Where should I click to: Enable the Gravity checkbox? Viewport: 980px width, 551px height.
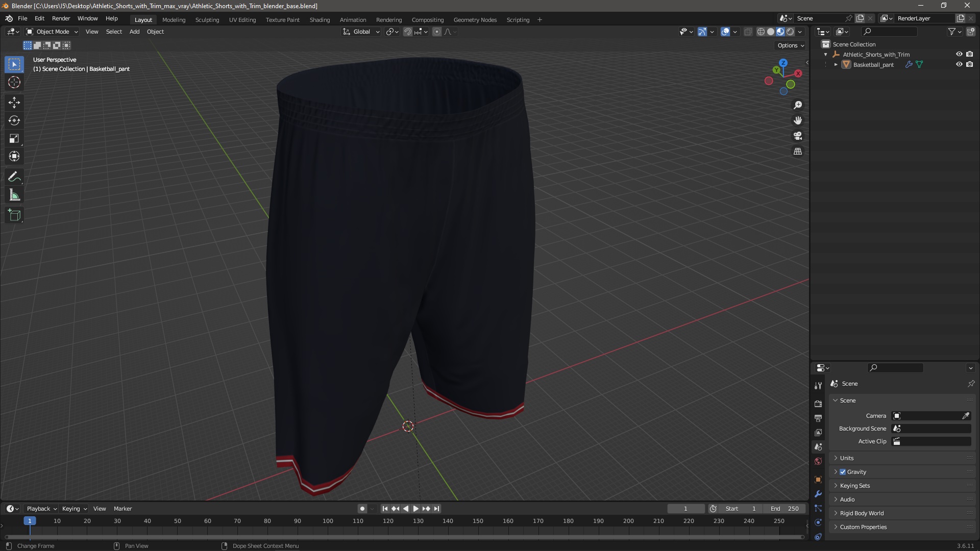click(x=843, y=472)
